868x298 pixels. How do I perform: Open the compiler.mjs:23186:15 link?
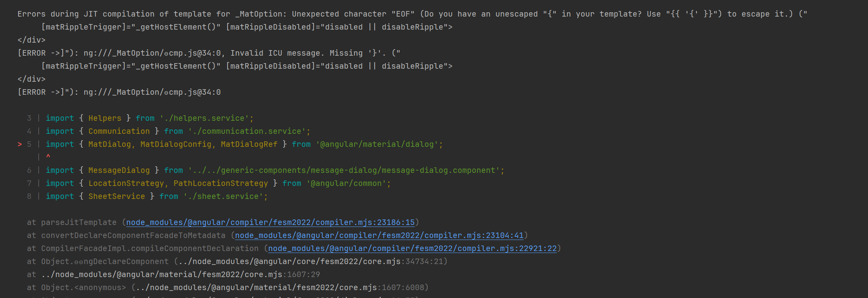click(271, 222)
